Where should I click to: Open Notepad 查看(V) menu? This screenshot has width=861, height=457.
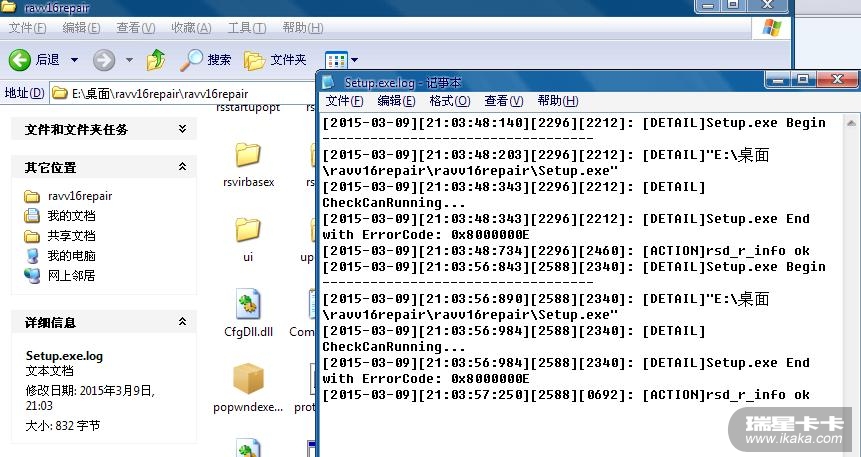pyautogui.click(x=504, y=101)
